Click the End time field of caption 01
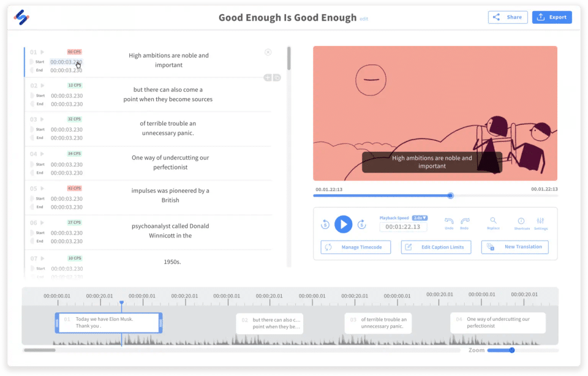The width and height of the screenshot is (588, 376). coord(66,70)
